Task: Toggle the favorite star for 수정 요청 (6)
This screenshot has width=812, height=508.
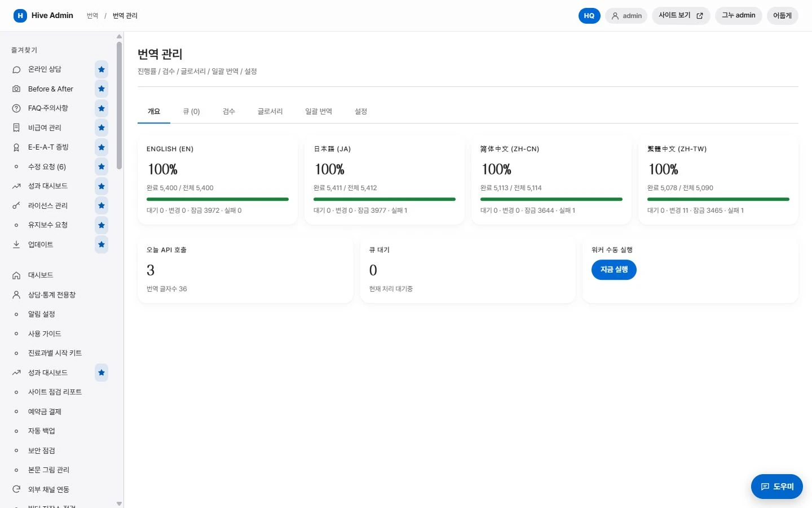Action: click(x=101, y=167)
